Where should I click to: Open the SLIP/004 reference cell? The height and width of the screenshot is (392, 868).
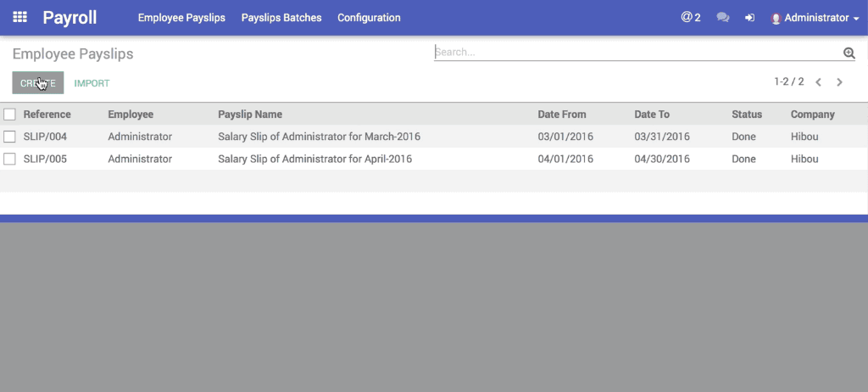click(45, 137)
